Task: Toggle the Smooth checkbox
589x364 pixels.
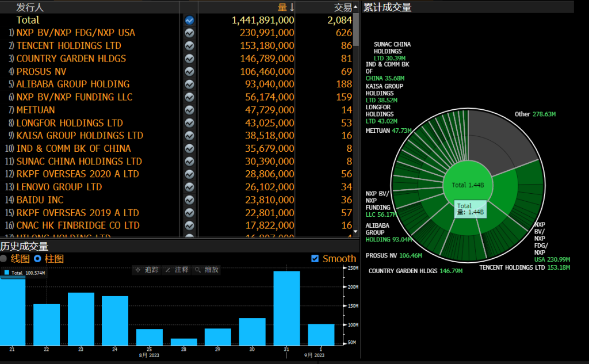Action: tap(315, 259)
